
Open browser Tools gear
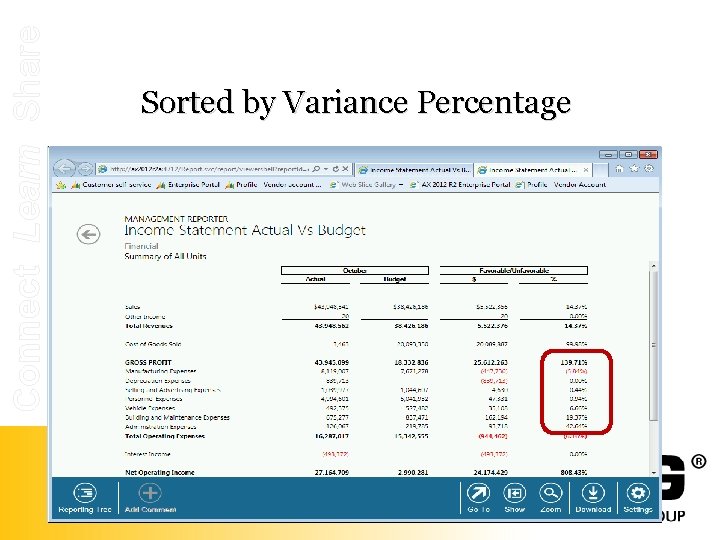coord(649,169)
